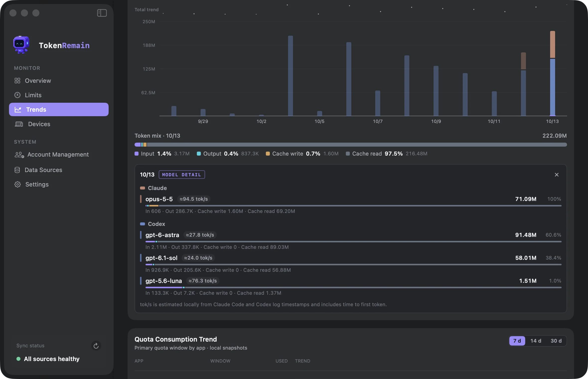The height and width of the screenshot is (379, 588).
Task: Click the Overview grid icon
Action: tap(17, 81)
